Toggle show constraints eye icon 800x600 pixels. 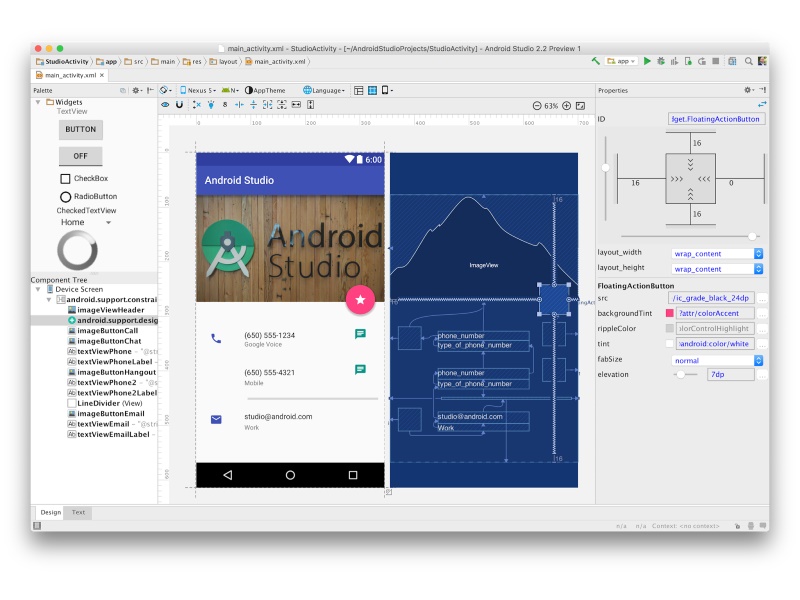[x=165, y=105]
